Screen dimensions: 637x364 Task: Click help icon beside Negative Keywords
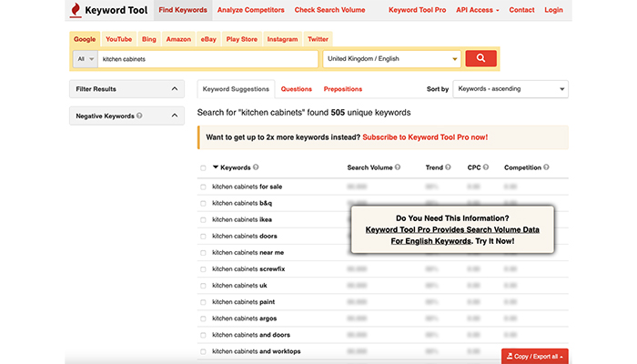139,116
